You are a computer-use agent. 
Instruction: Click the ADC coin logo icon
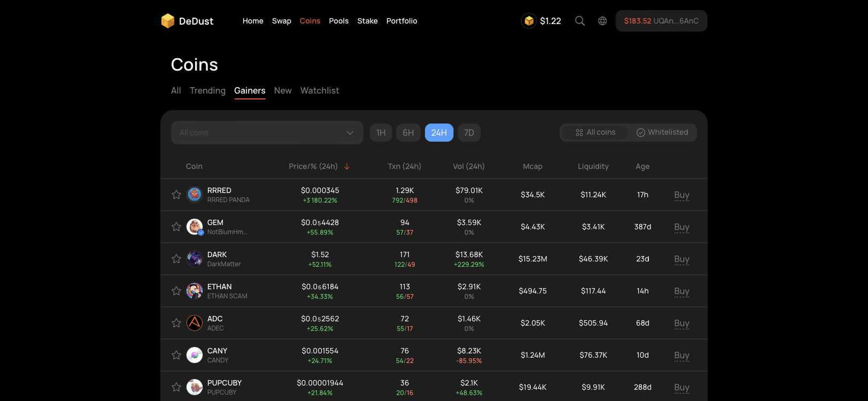pyautogui.click(x=195, y=323)
